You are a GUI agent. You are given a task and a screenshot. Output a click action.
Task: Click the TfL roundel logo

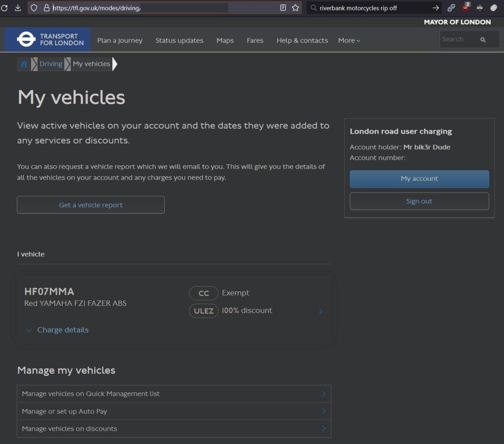tap(26, 39)
